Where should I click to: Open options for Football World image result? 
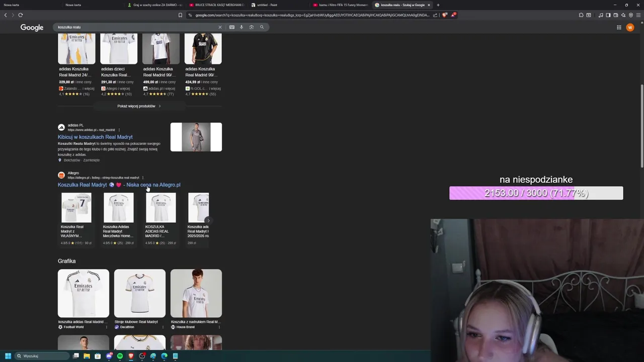point(106,327)
